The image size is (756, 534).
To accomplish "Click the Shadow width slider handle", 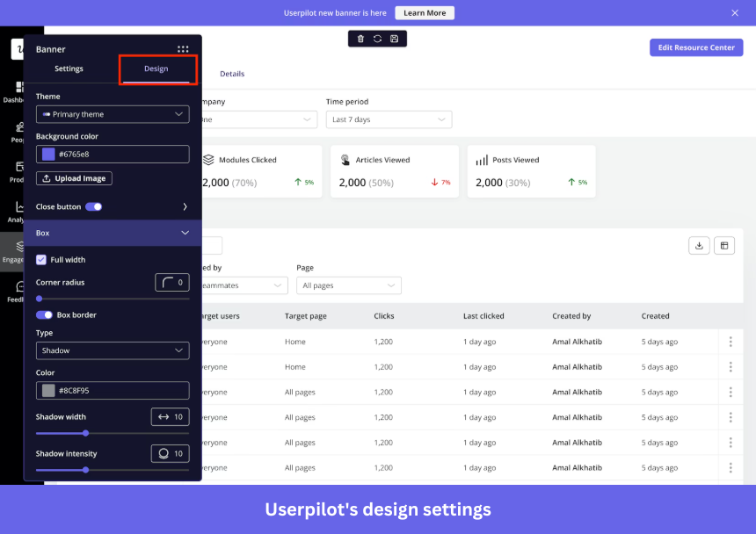I will 85,433.
